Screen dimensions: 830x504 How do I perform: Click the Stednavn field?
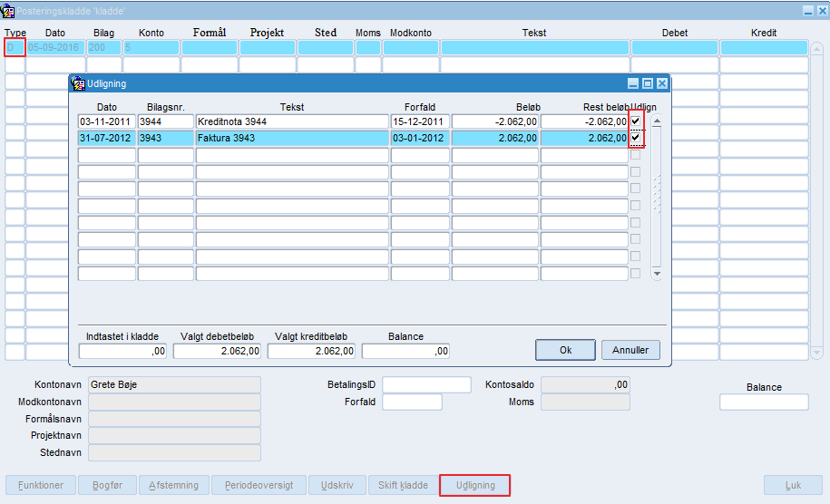tap(174, 452)
